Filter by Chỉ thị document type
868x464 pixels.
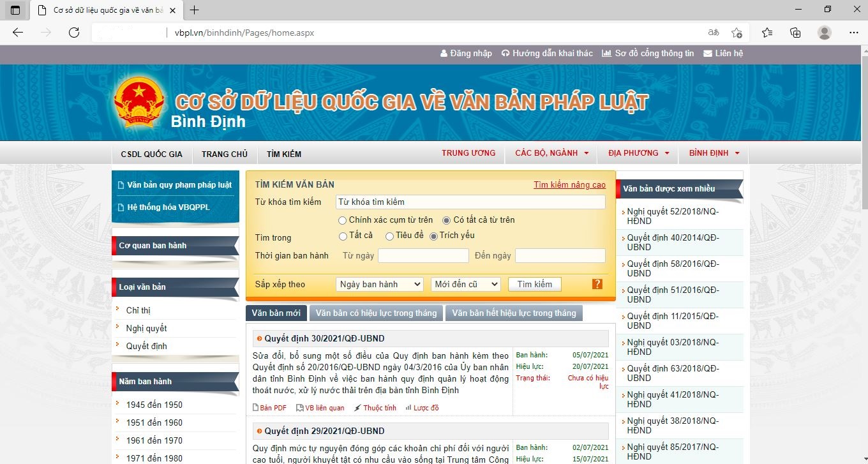[138, 310]
